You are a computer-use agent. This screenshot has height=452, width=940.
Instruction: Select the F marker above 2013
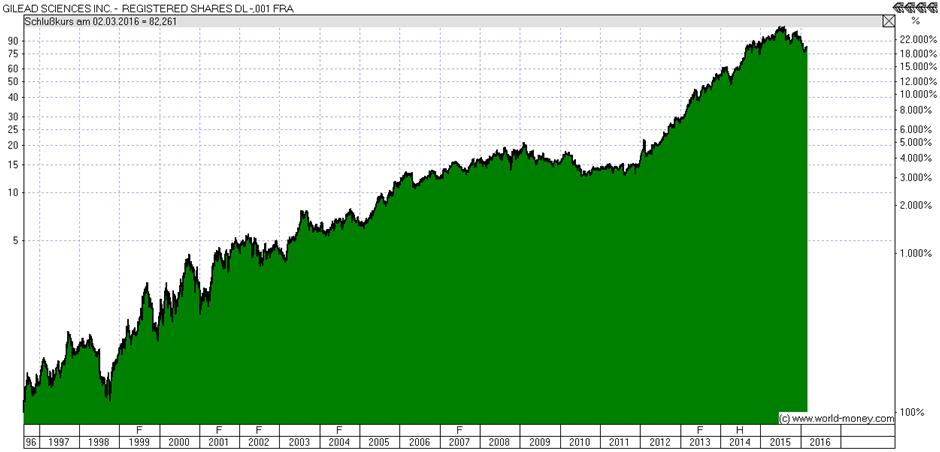click(x=700, y=430)
